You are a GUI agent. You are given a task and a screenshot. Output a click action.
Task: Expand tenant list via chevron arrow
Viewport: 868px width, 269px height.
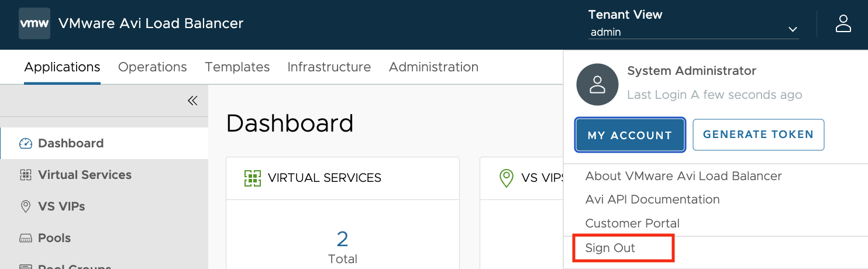(x=793, y=30)
